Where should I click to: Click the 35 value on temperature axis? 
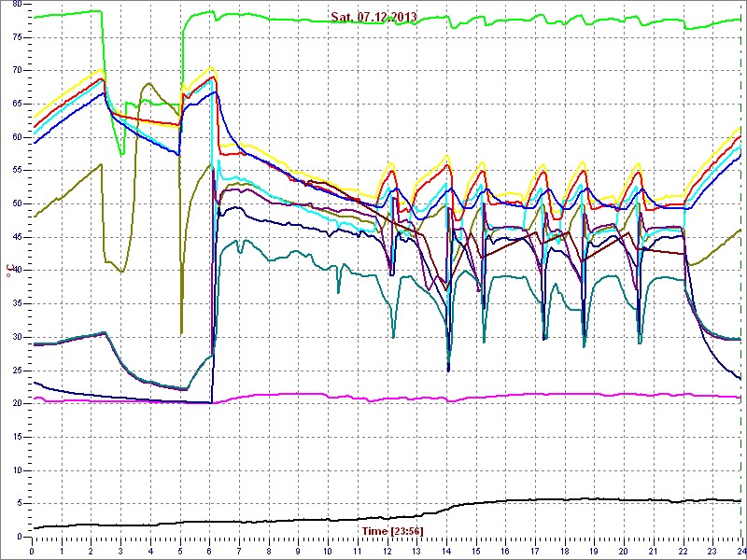click(x=17, y=304)
